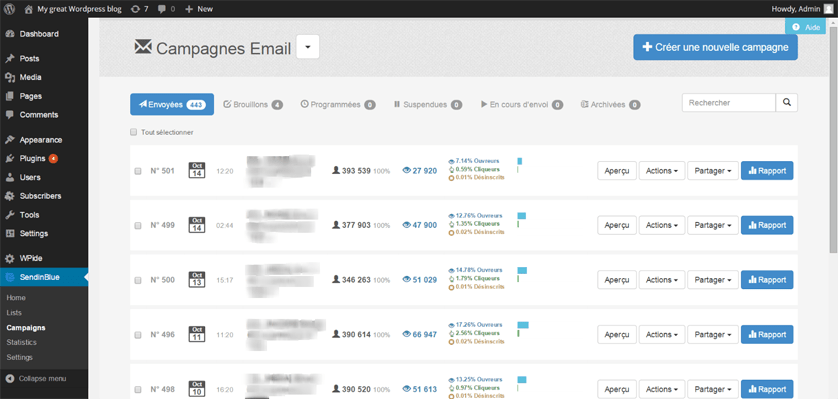The height and width of the screenshot is (399, 838).
Task: Open Actions dropdown for campaign N° 496
Action: click(x=662, y=335)
